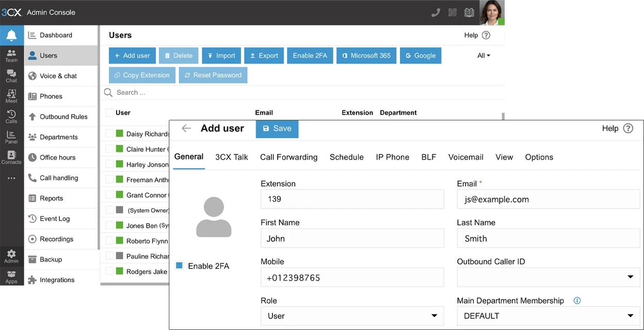Screen dimensions: 644x330
Task: Click the Add user button
Action: [x=132, y=56]
